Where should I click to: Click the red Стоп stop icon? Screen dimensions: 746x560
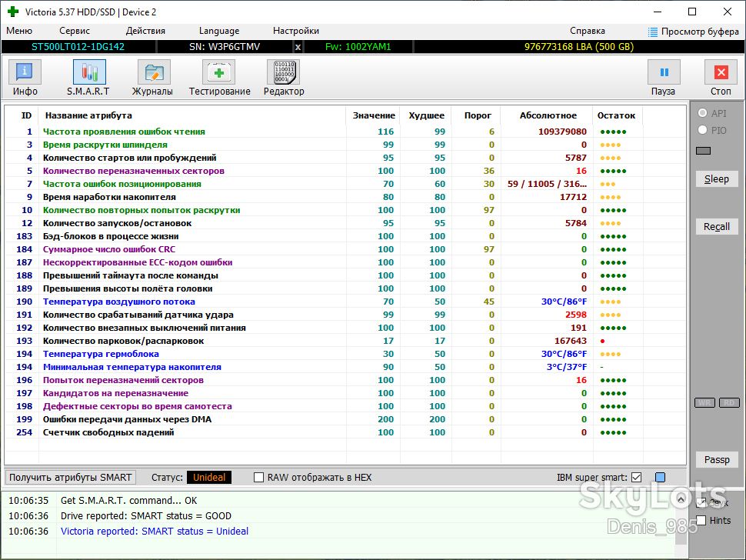pyautogui.click(x=721, y=72)
